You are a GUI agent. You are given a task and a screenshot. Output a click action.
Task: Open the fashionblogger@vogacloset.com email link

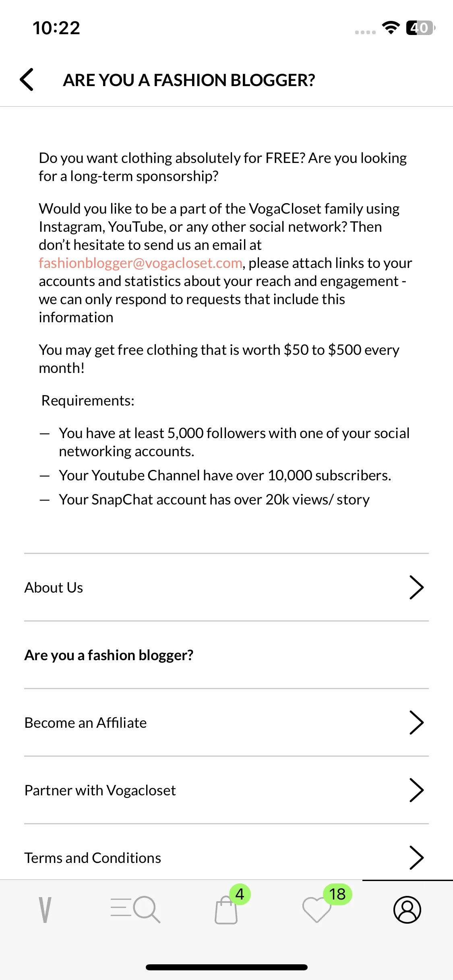141,263
